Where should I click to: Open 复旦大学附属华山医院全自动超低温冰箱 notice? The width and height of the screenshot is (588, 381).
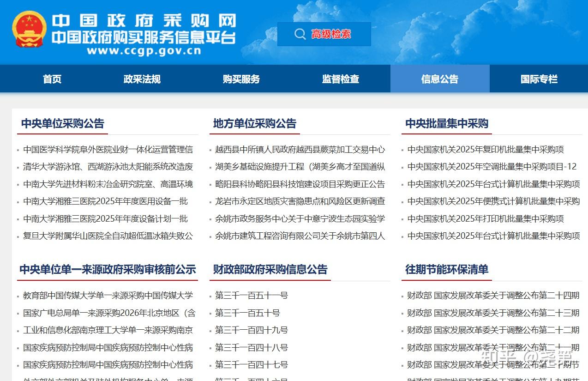point(108,236)
